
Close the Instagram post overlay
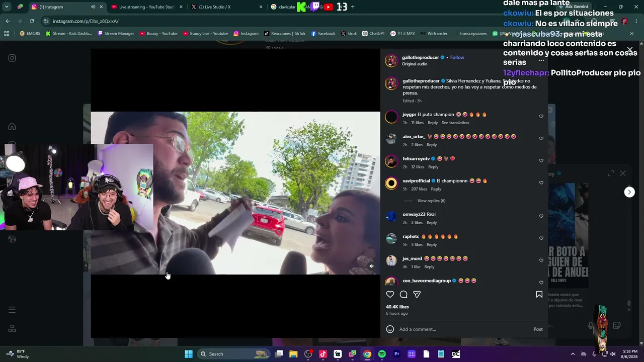629,49
